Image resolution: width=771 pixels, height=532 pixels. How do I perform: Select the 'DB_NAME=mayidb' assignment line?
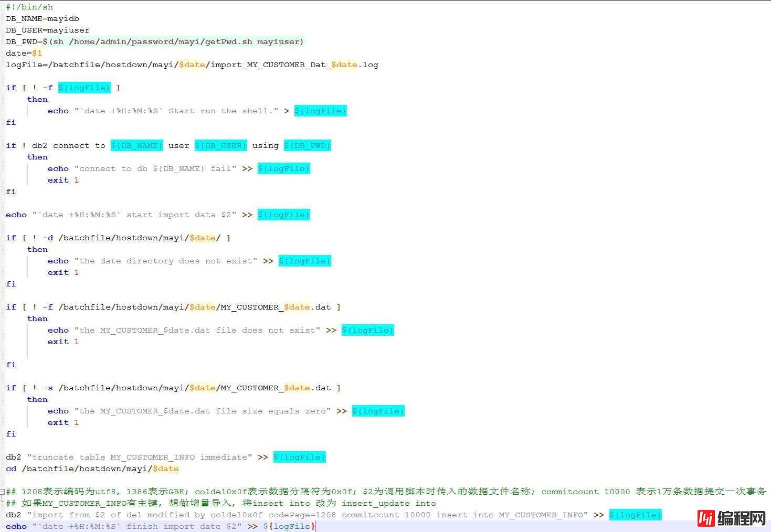coord(43,18)
